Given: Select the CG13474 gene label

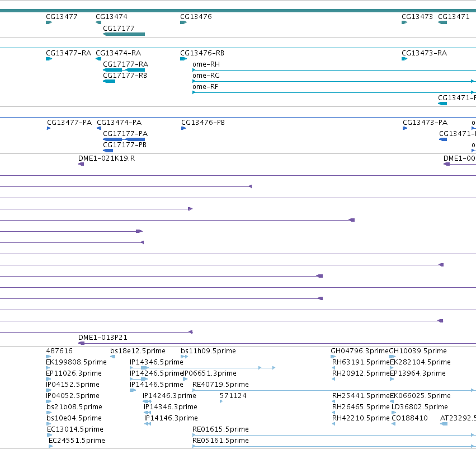Looking at the screenshot, I should tap(111, 17).
